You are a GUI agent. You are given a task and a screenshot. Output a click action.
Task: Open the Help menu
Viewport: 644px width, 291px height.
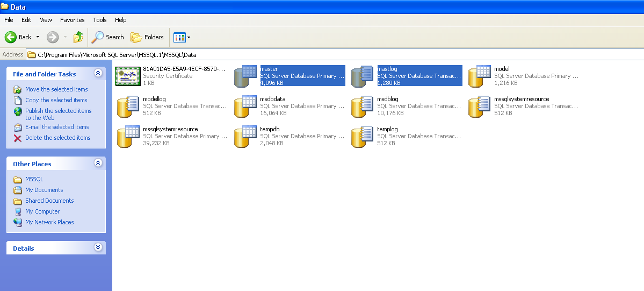tap(121, 20)
